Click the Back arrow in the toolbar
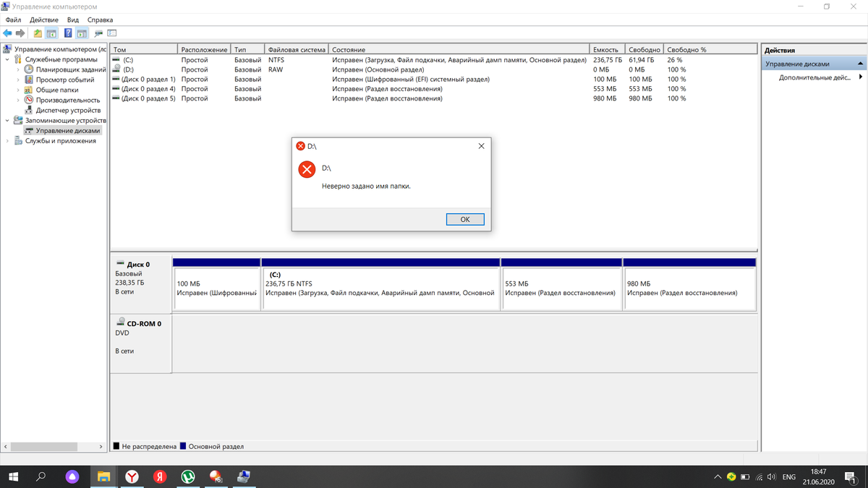This screenshot has width=868, height=488. coord(8,33)
